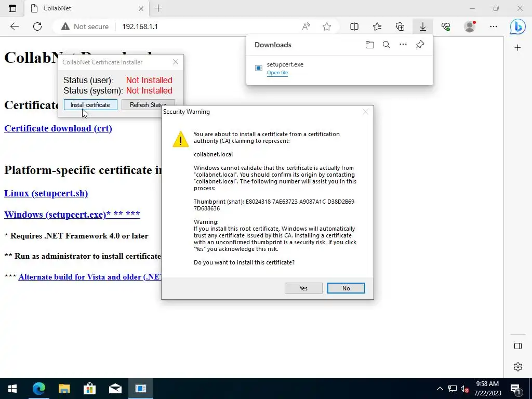The width and height of the screenshot is (532, 399).
Task: Click Linux (setupcert.sh) link
Action: [x=46, y=193]
